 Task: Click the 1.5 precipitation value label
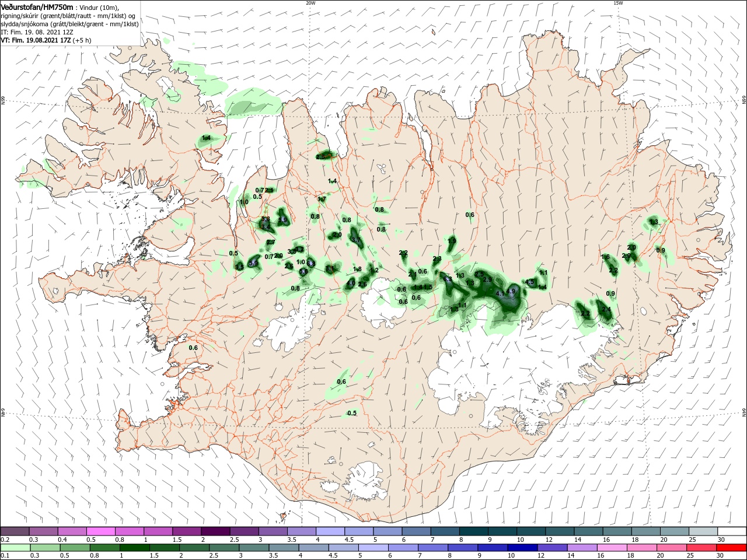[x=428, y=286]
